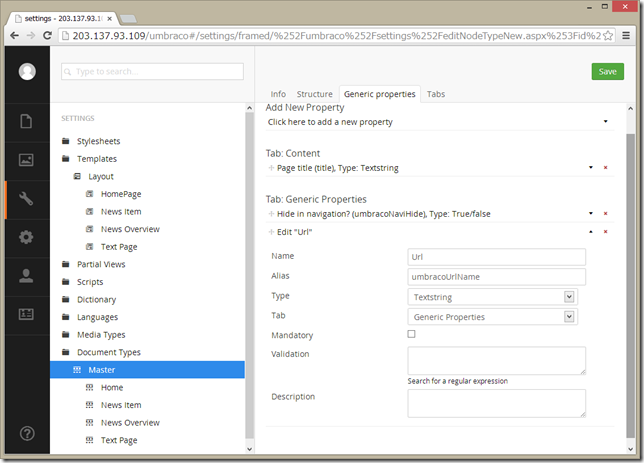Open the user avatar profile icon

(27, 71)
